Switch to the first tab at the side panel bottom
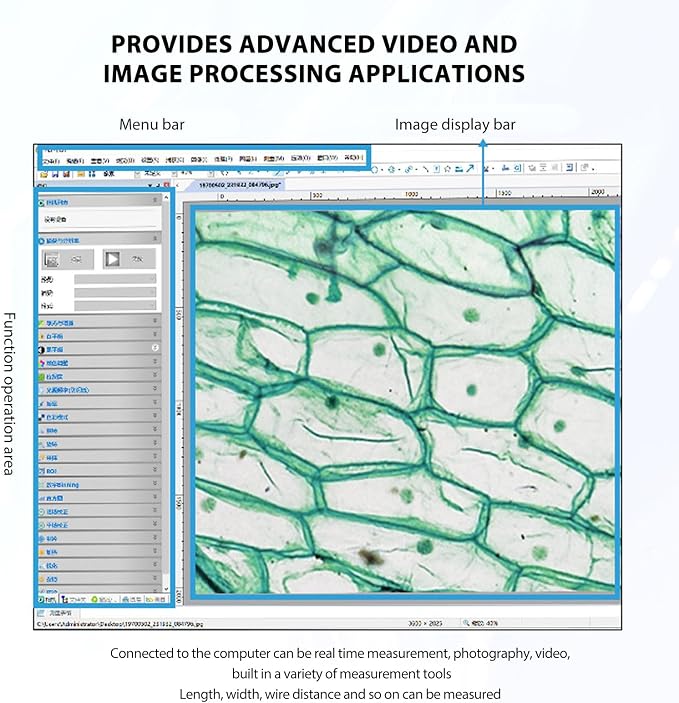The image size is (679, 703). pyautogui.click(x=47, y=599)
